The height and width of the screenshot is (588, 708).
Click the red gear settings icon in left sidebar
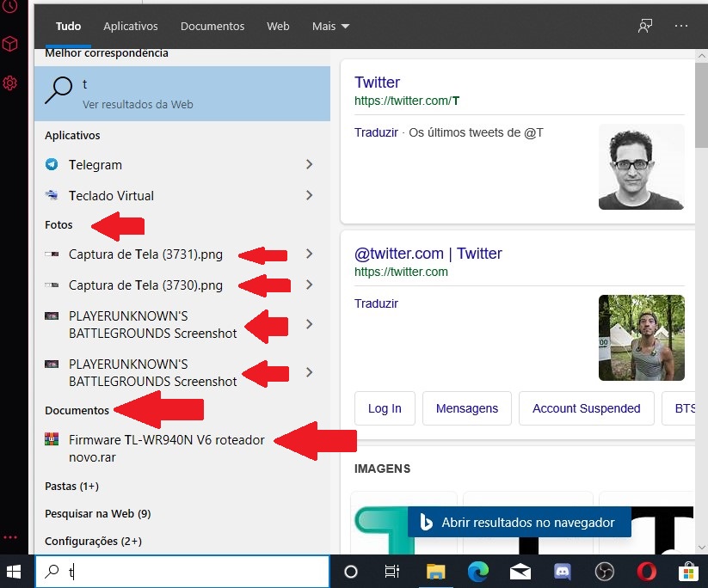point(10,83)
